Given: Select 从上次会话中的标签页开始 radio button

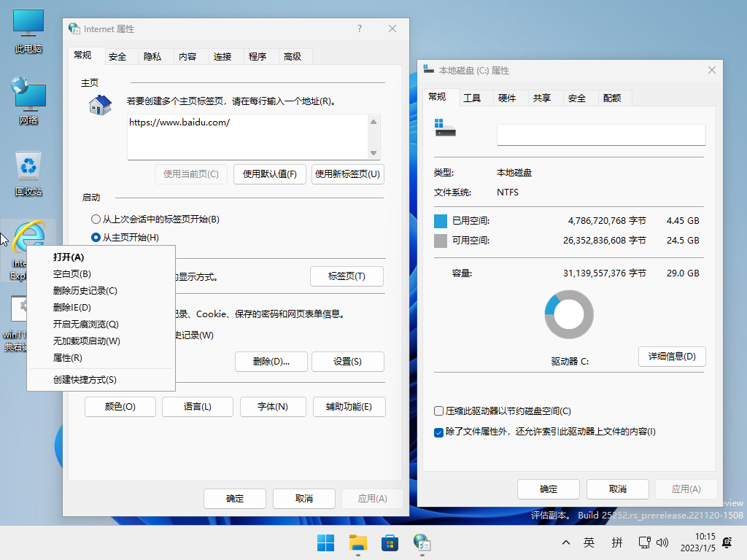Looking at the screenshot, I should tap(96, 219).
